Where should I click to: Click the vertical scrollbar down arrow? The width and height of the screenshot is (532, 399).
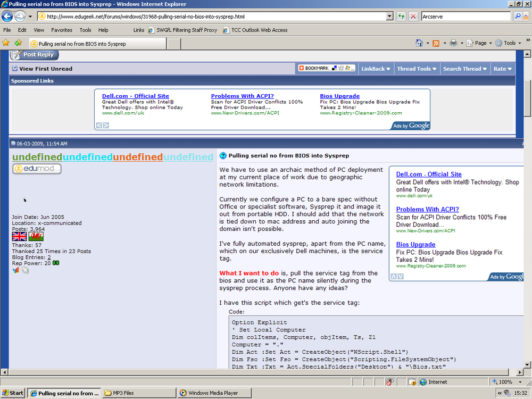tap(527, 365)
